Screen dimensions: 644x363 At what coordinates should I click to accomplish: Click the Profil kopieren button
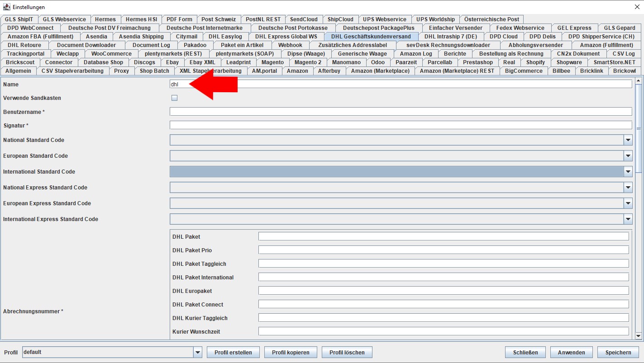click(x=291, y=352)
